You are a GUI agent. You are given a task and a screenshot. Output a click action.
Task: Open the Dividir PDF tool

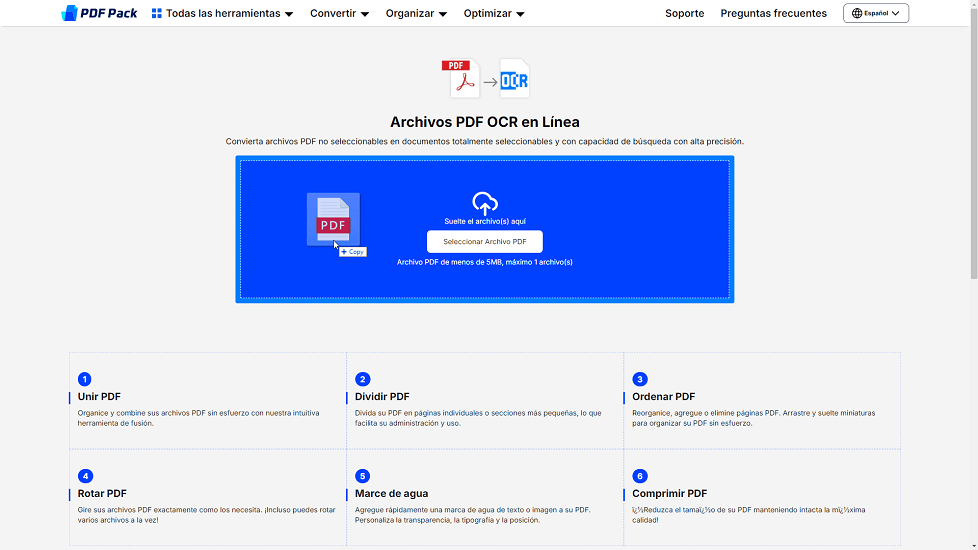[382, 396]
